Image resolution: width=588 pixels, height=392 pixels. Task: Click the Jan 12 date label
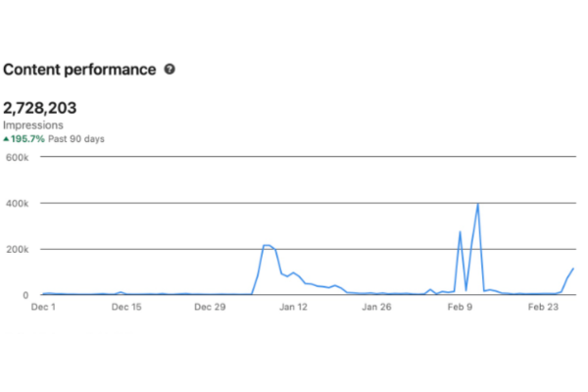294,307
